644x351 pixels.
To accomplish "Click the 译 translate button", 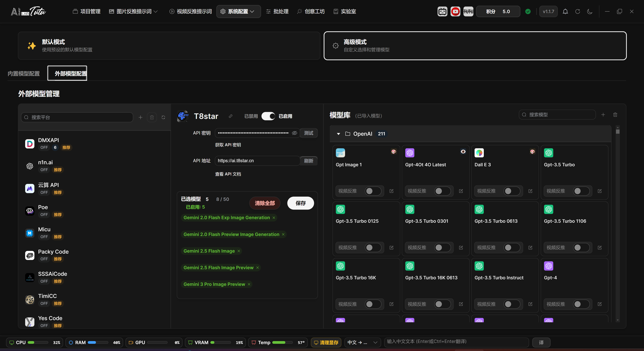I will point(541,342).
